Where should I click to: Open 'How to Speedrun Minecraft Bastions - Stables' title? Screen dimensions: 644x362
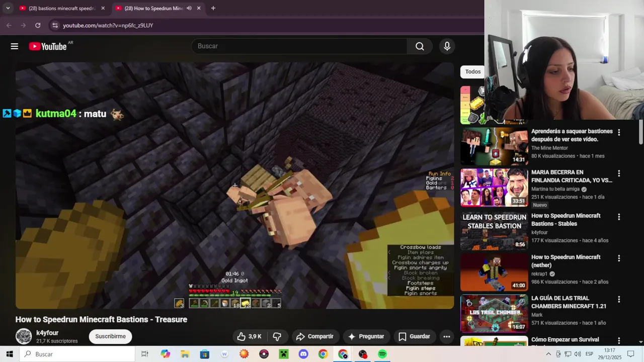566,220
